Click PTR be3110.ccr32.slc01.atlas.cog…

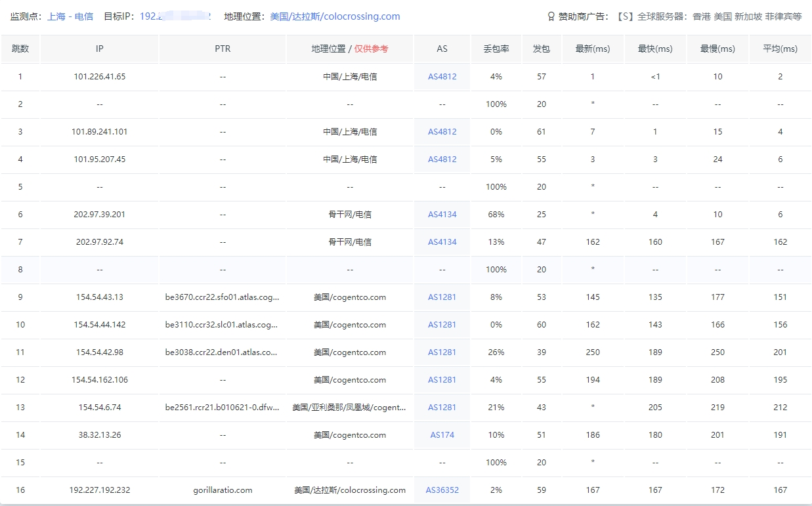[223, 325]
